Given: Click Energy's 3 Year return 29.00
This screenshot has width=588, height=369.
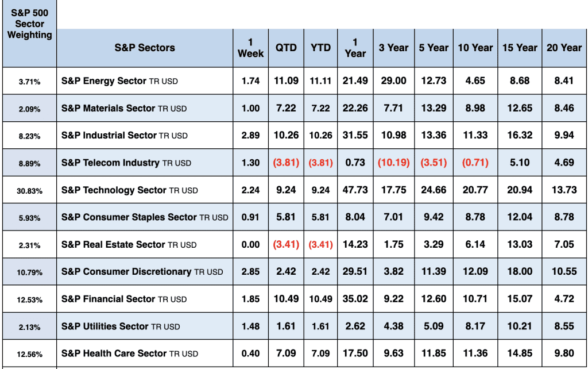Looking at the screenshot, I should click(x=393, y=81).
